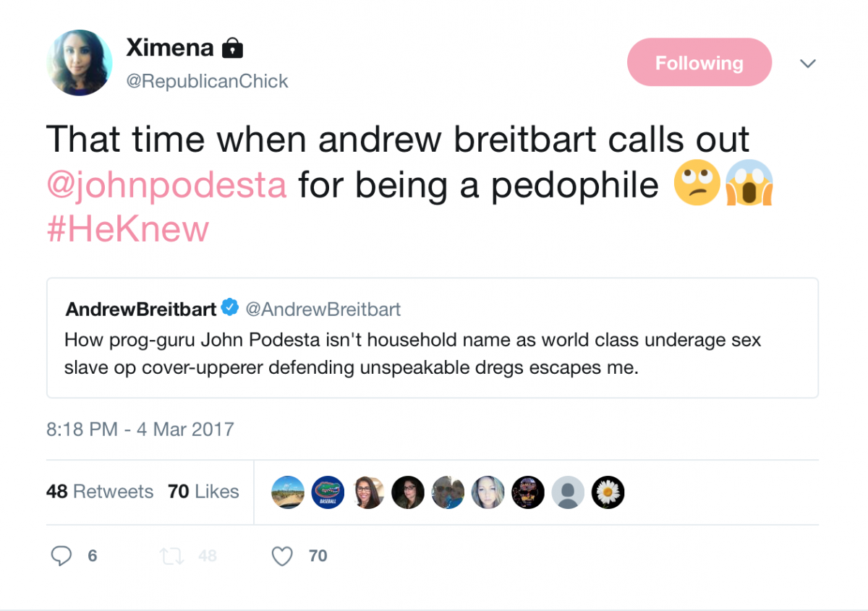Viewport: 868px width, 611px height.
Task: Toggle the pink Following button
Action: pyautogui.click(x=699, y=63)
